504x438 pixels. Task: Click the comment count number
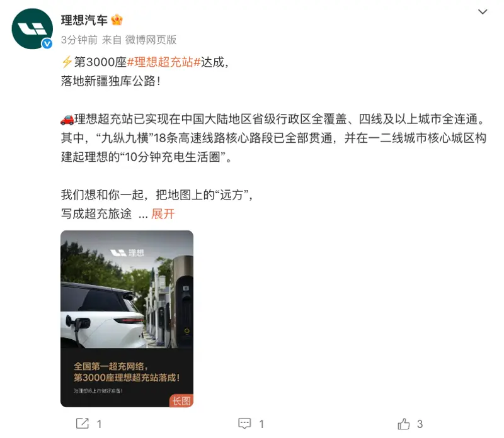tap(261, 424)
